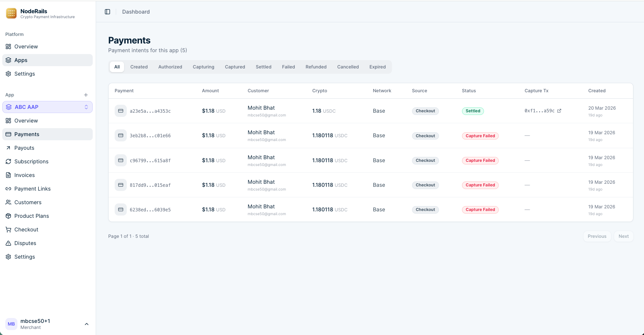Open capture transaction 0xf1...a59c link
This screenshot has width=644, height=335.
539,111
